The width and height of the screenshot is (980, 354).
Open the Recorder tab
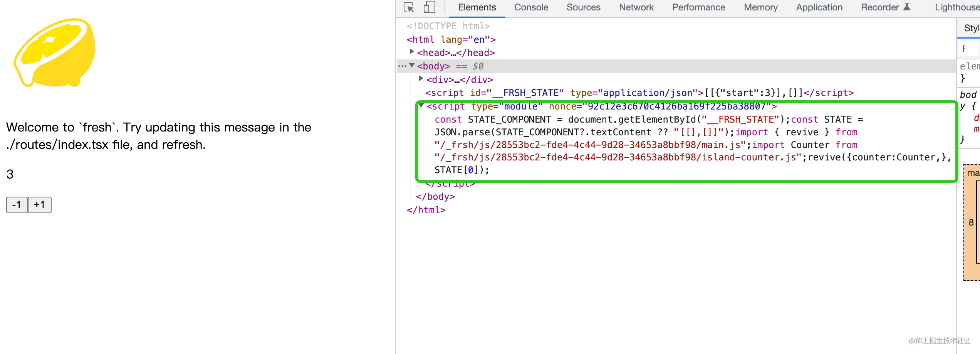pyautogui.click(x=880, y=7)
